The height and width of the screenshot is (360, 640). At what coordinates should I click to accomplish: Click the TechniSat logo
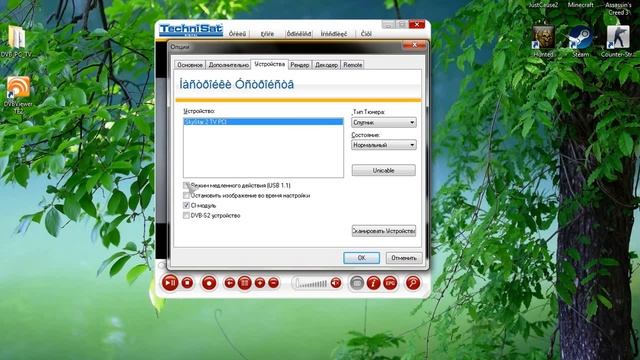(x=191, y=30)
